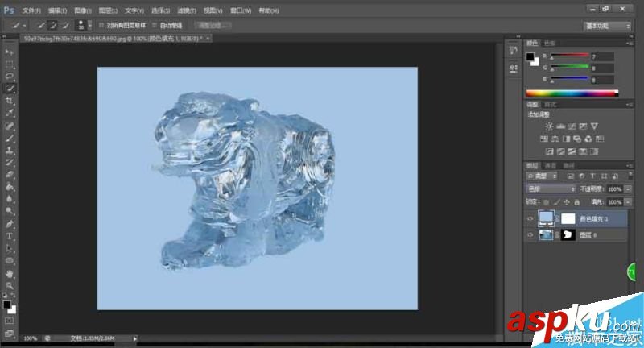The image size is (644, 348).
Task: Click the red R channel slider
Action: [569, 56]
